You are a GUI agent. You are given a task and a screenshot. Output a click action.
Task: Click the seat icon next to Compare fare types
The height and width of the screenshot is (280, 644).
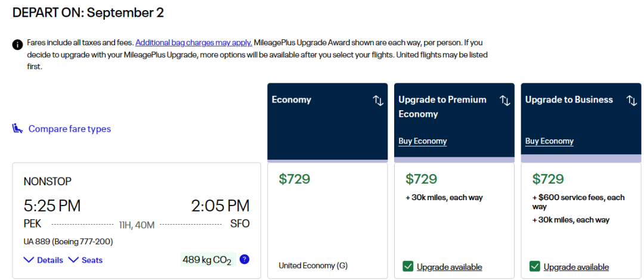(17, 129)
